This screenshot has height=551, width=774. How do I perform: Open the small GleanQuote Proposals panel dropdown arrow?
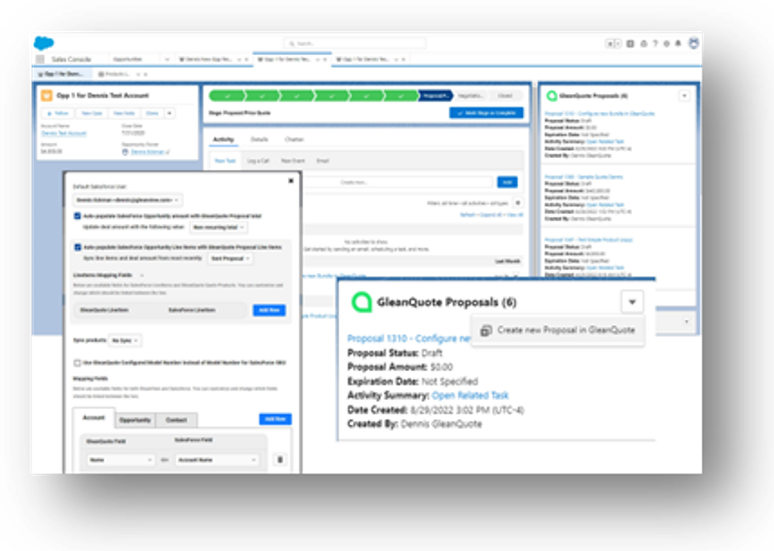tap(684, 96)
